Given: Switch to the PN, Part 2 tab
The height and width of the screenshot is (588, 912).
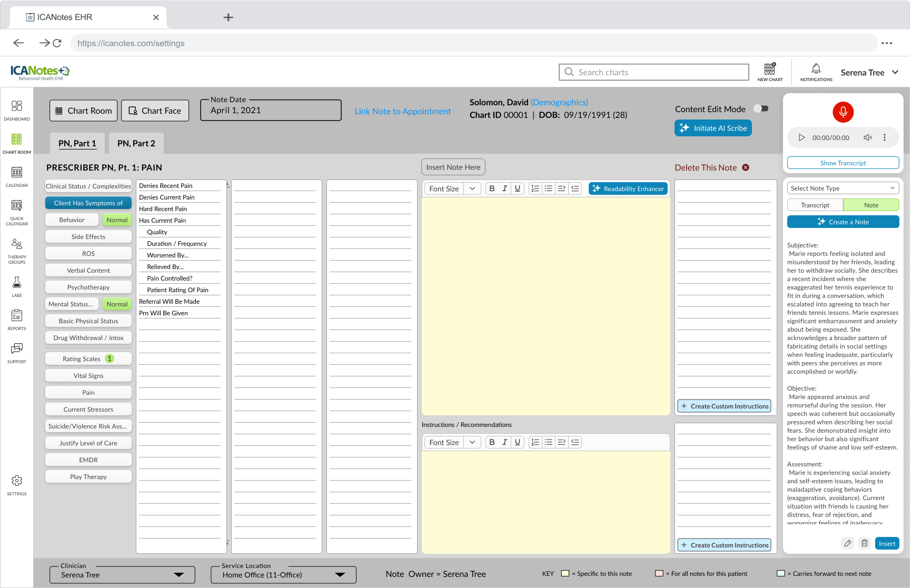Looking at the screenshot, I should (x=136, y=143).
